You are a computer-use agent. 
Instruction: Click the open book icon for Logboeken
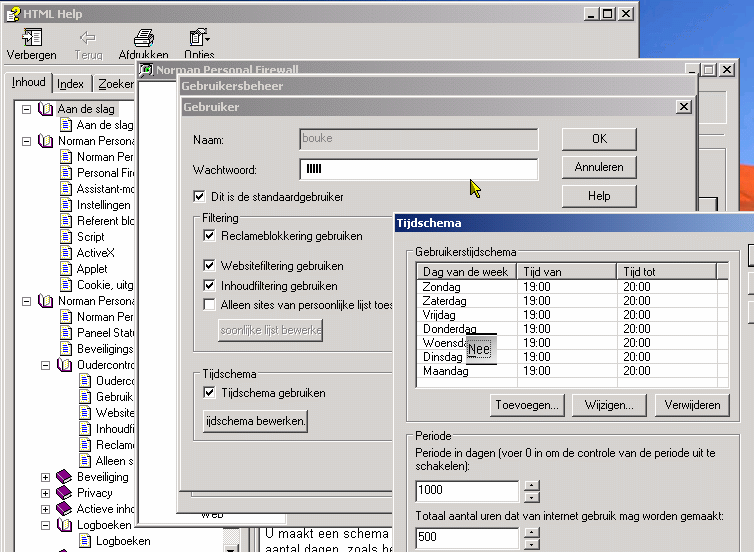tap(64, 525)
